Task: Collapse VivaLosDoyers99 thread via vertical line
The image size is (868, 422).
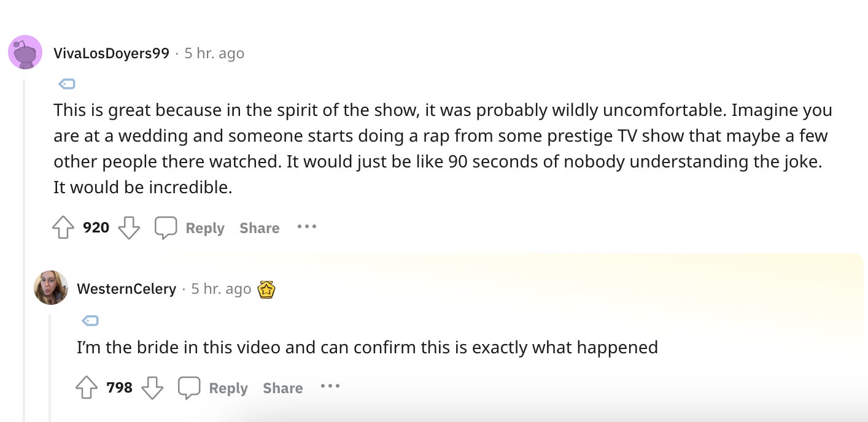Action: [25, 245]
